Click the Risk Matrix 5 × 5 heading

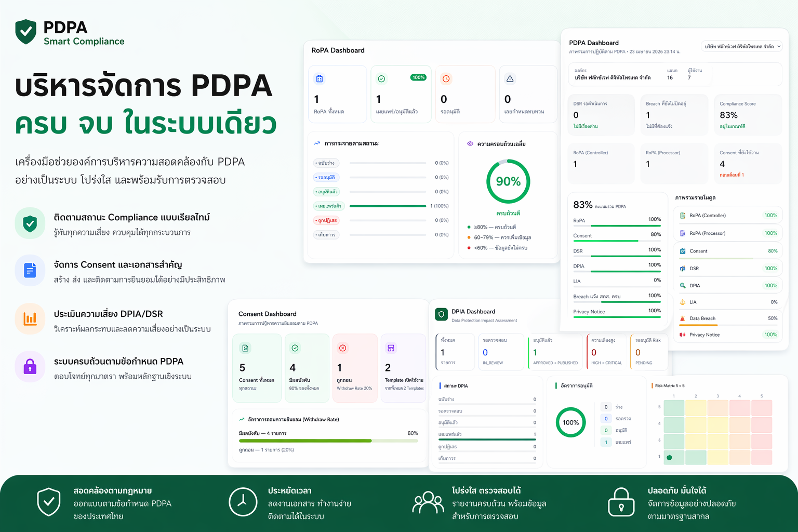point(670,386)
